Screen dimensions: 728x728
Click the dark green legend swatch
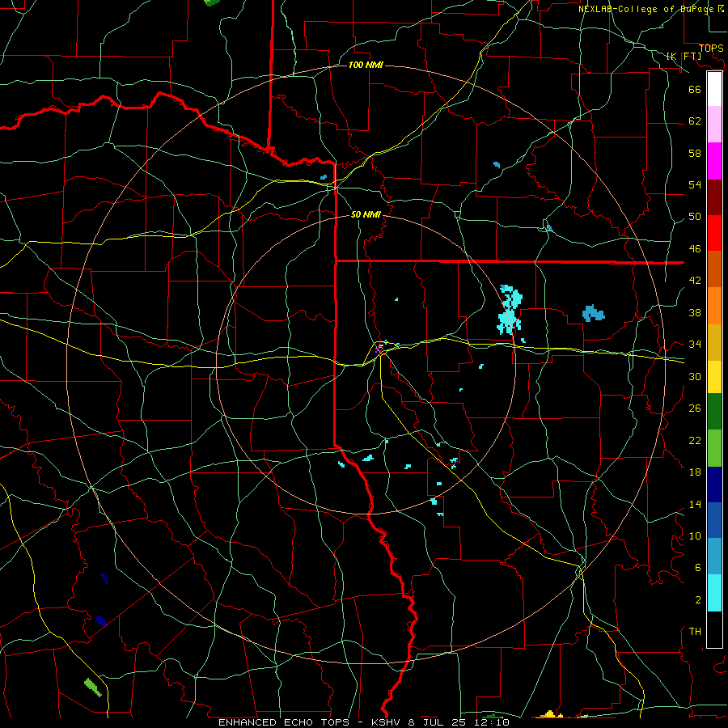[714, 412]
